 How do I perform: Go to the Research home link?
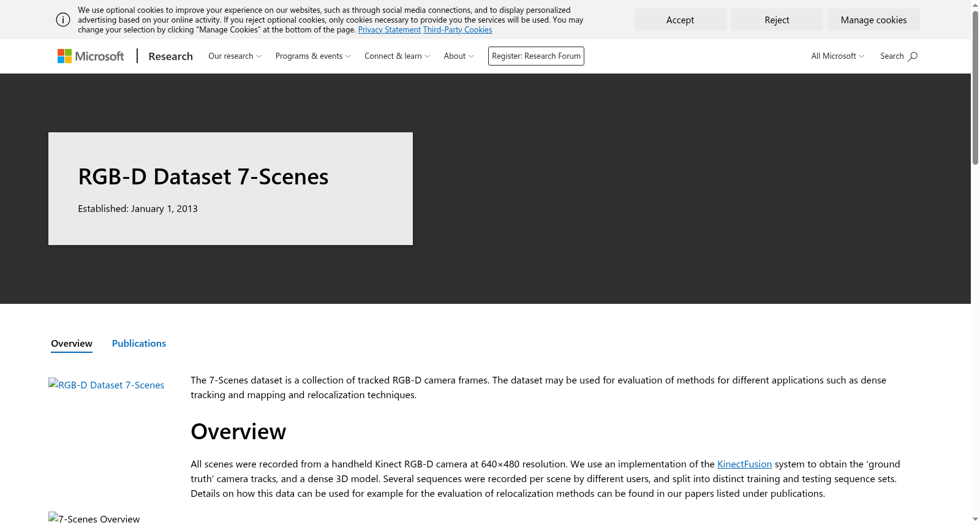[170, 56]
